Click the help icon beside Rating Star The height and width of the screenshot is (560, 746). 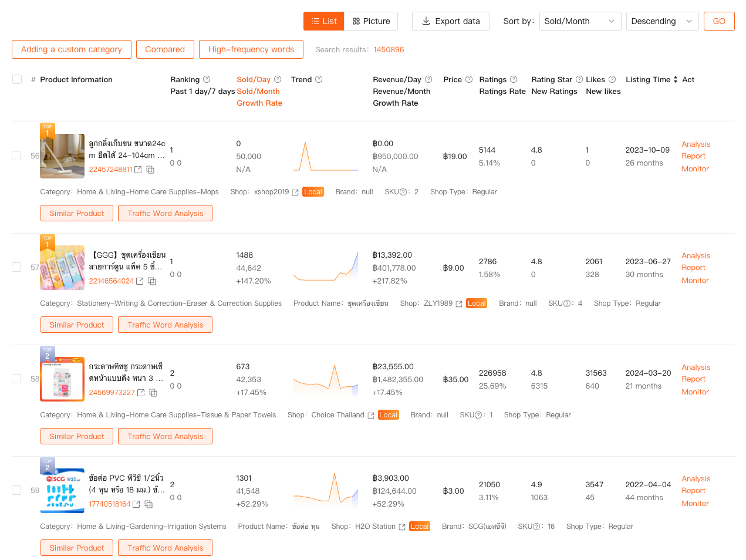(x=579, y=80)
